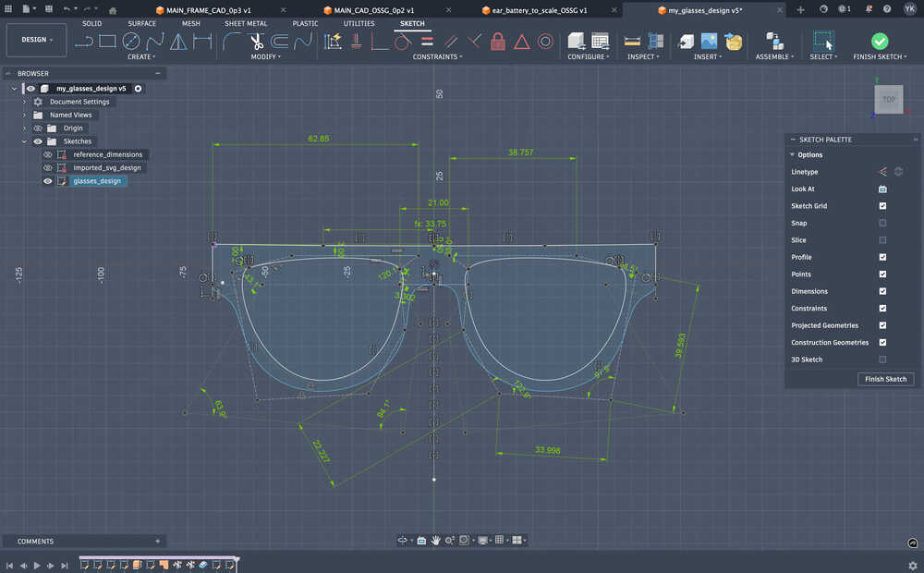
Task: Apply the Fix/UnFix padlock constraint
Action: click(498, 41)
